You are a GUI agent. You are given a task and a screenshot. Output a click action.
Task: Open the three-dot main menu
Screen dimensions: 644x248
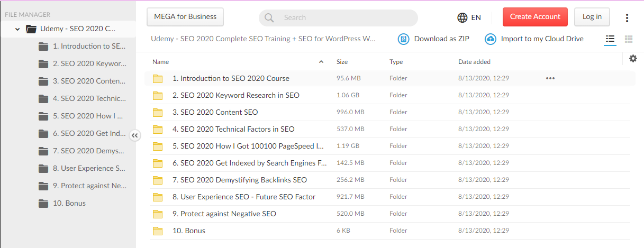pyautogui.click(x=627, y=17)
